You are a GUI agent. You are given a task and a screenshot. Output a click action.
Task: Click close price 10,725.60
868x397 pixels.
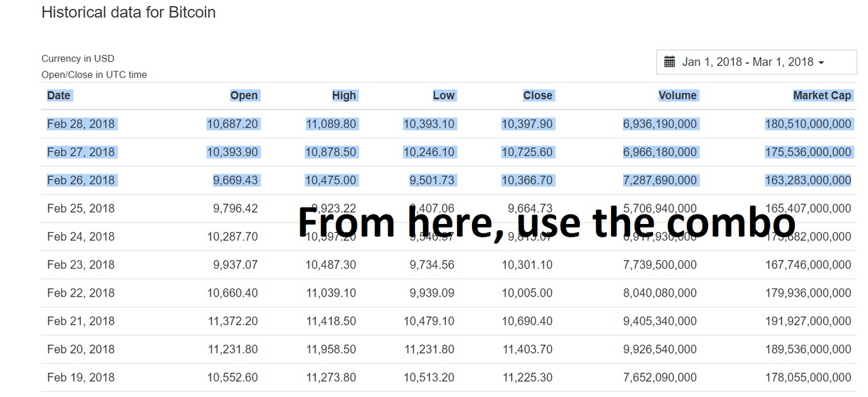click(528, 152)
